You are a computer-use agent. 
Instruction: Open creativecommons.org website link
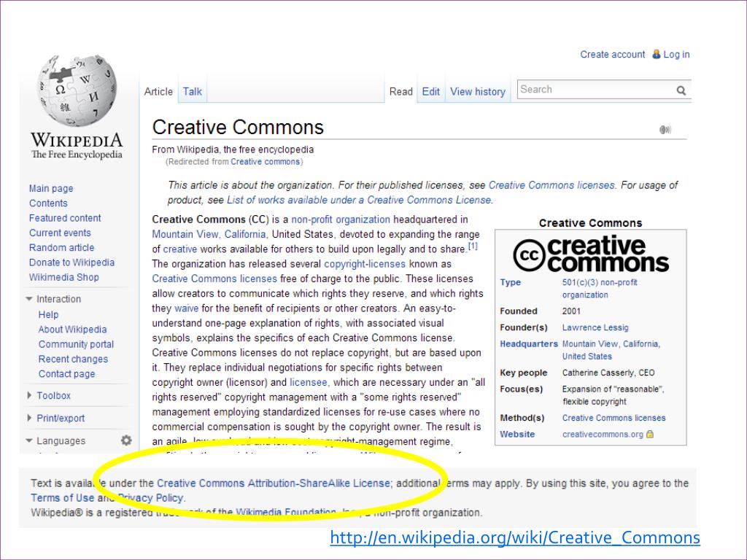(x=603, y=435)
